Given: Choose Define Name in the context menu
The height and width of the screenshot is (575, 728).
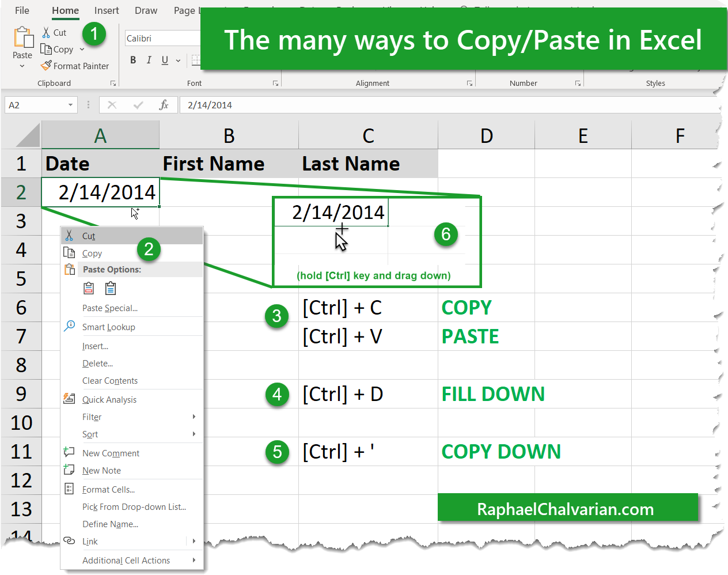Looking at the screenshot, I should (132, 524).
